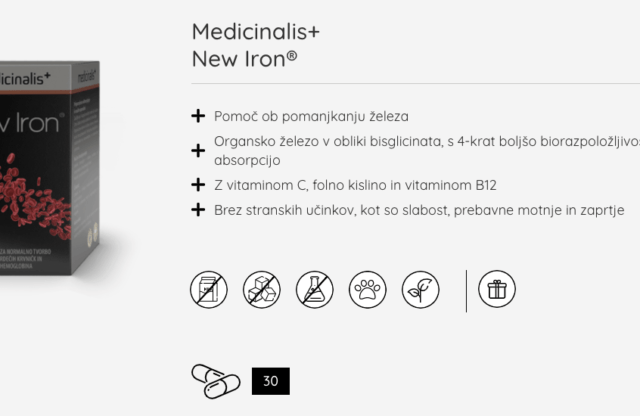Image resolution: width=640 pixels, height=416 pixels.
Task: Select the black 30 capsules quantity badge
Action: click(x=271, y=381)
